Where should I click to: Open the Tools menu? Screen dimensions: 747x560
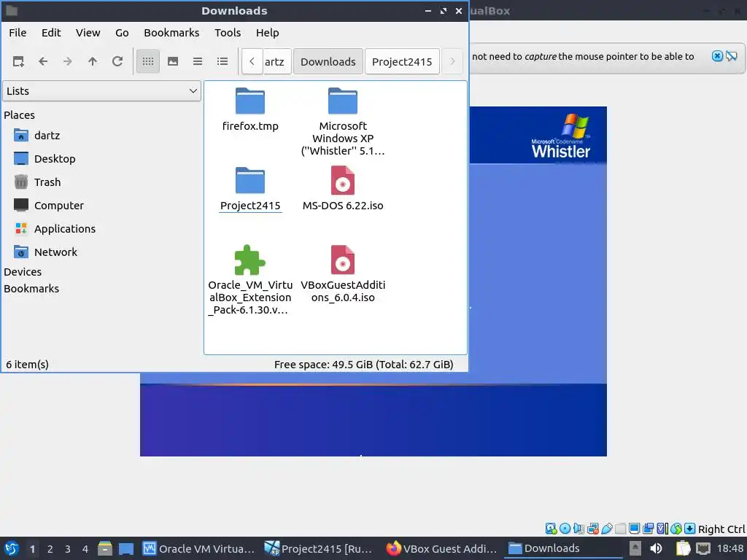tap(228, 33)
